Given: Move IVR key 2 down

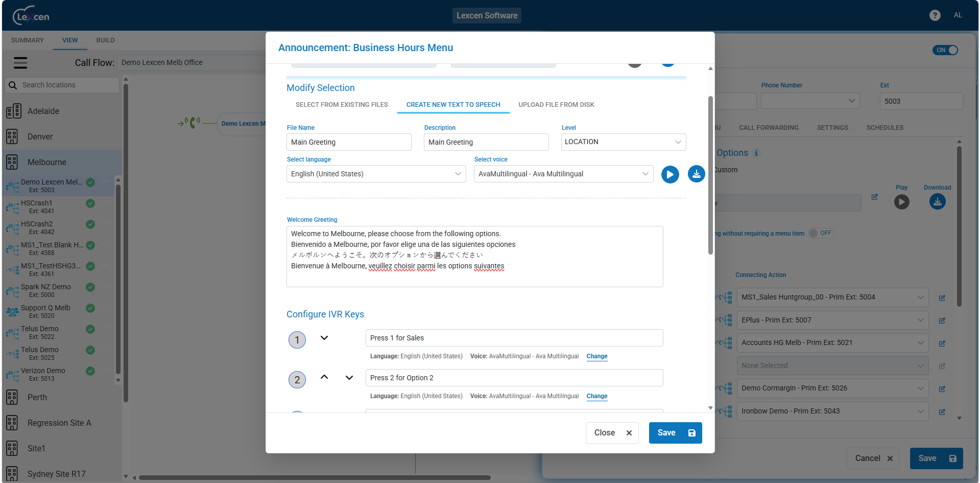Looking at the screenshot, I should pos(349,378).
